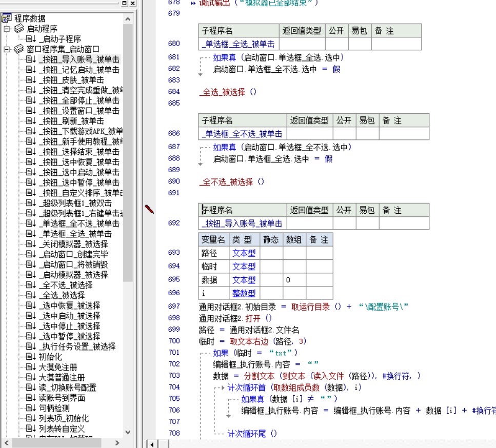This screenshot has width=496, height=448.
Task: Click subroutine name _按钮_导入账号_被单击 cell
Action: click(x=242, y=223)
